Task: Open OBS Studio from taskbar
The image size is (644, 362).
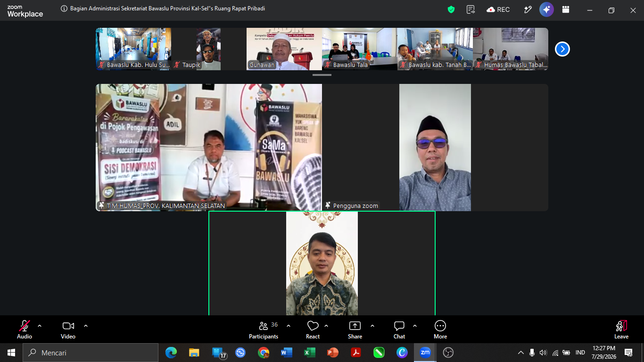Action: click(x=448, y=353)
